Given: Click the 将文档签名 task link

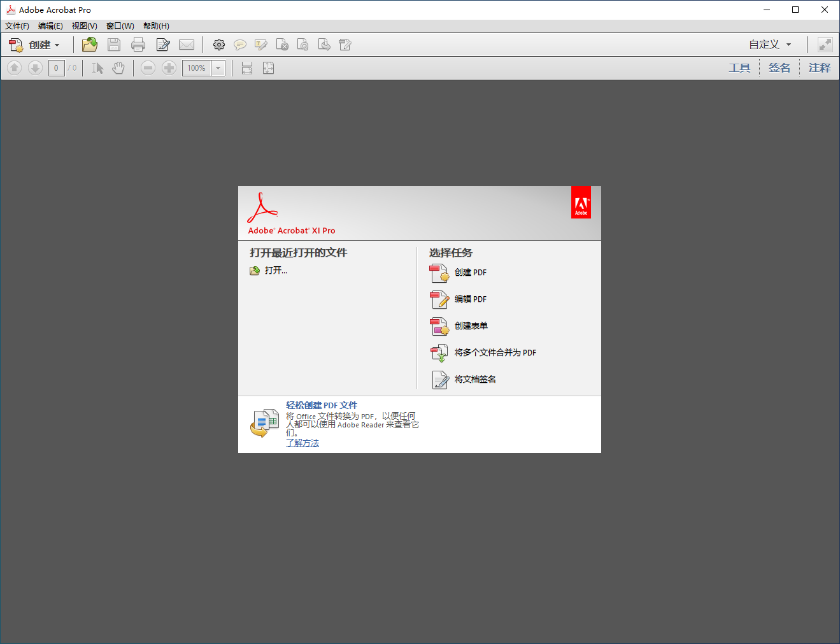Looking at the screenshot, I should 475,380.
